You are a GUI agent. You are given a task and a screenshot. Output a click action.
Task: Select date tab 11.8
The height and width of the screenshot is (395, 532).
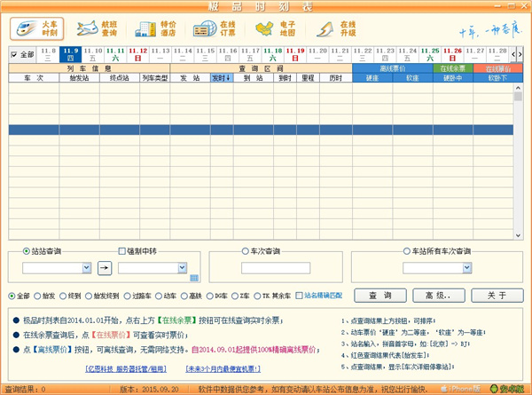[x=48, y=54]
